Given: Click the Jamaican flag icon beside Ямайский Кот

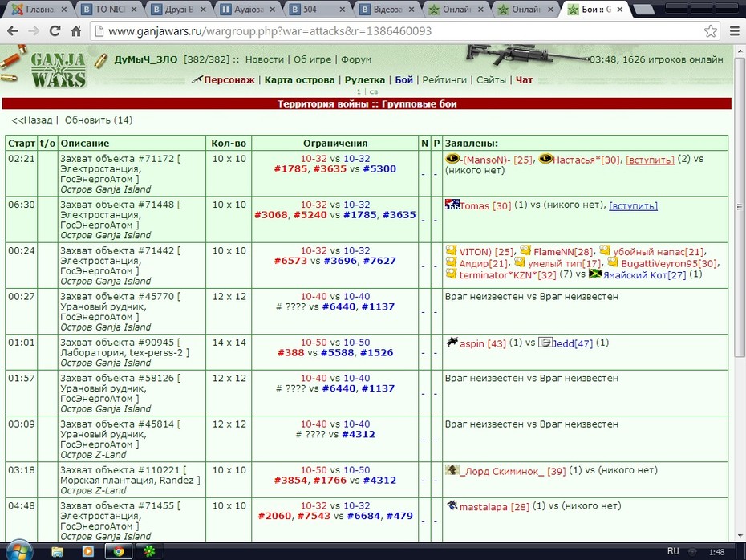Looking at the screenshot, I should click(595, 274).
